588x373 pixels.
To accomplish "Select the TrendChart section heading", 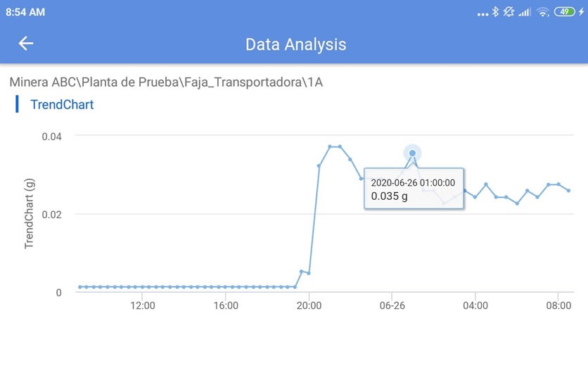I will (62, 104).
